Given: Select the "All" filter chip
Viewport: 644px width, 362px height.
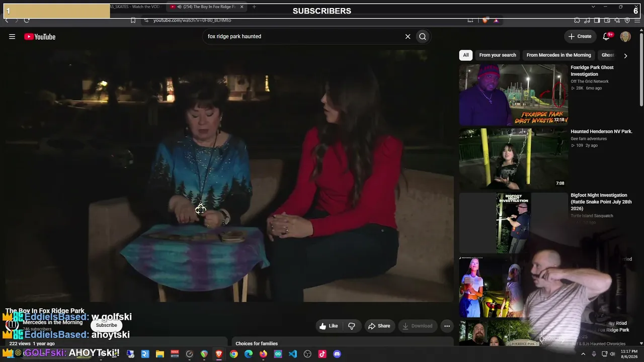Looking at the screenshot, I should [466, 55].
